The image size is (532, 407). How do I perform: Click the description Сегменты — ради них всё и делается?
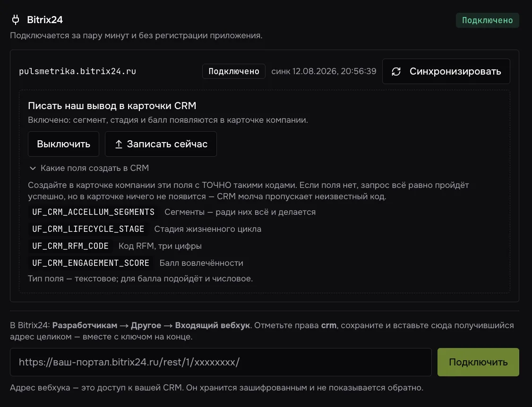tap(240, 212)
